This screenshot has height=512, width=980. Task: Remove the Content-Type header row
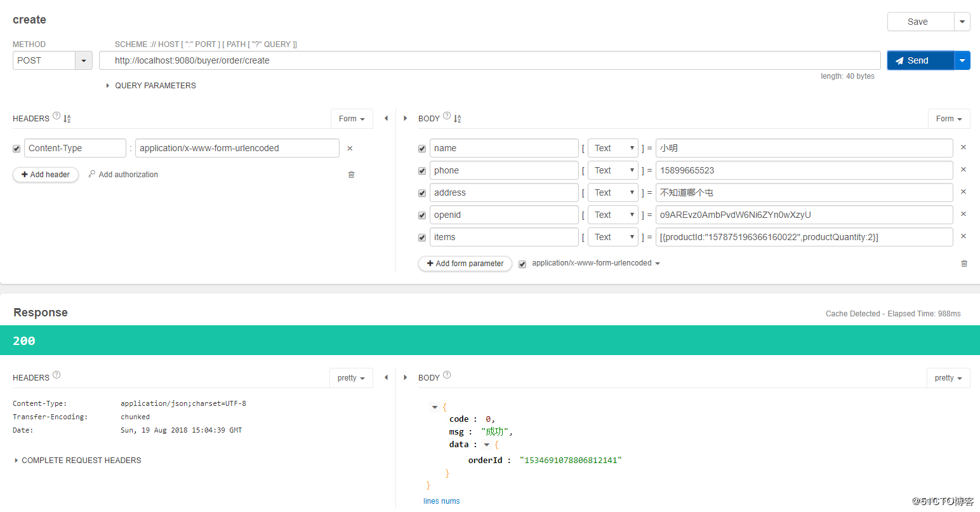click(350, 148)
